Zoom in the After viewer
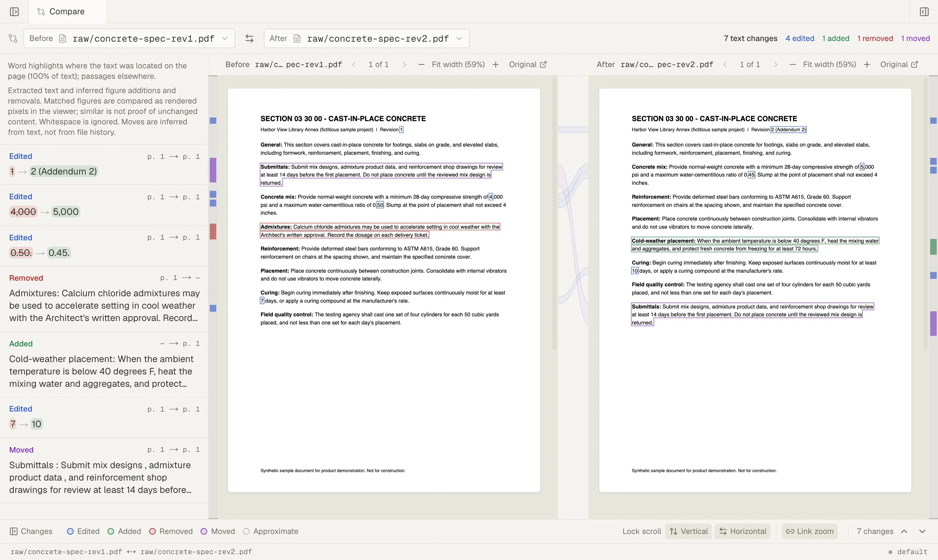Viewport: 938px width, 560px height. click(867, 64)
